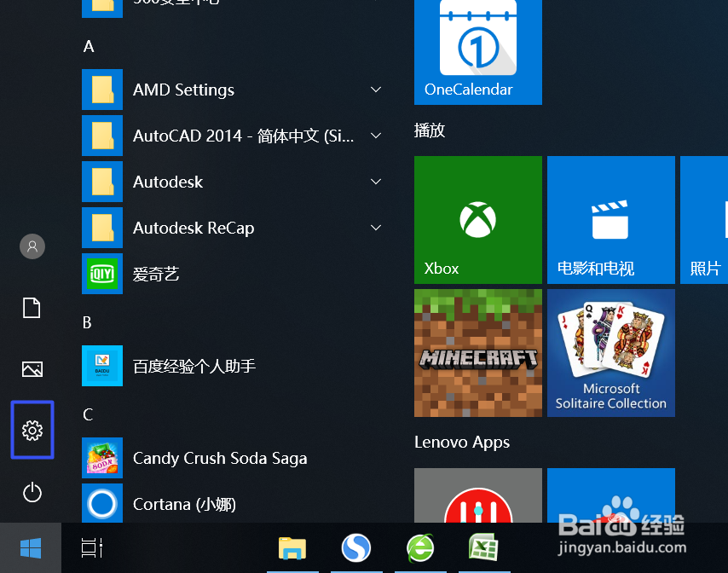Screen dimensions: 728x573
Task: Click the 播放 tile group title
Action: click(430, 130)
